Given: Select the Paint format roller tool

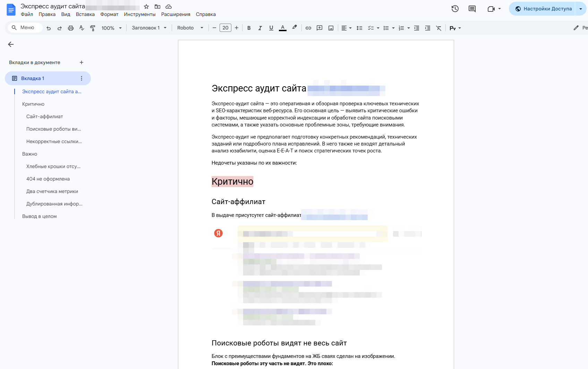Looking at the screenshot, I should [x=93, y=28].
